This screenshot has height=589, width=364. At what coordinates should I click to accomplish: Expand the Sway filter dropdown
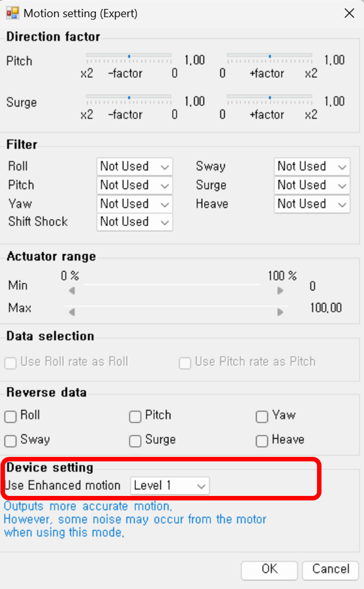coord(312,167)
